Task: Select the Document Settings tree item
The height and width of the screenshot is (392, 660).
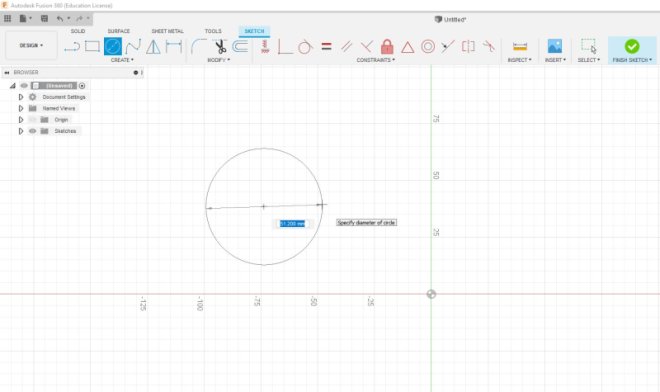Action: point(64,97)
